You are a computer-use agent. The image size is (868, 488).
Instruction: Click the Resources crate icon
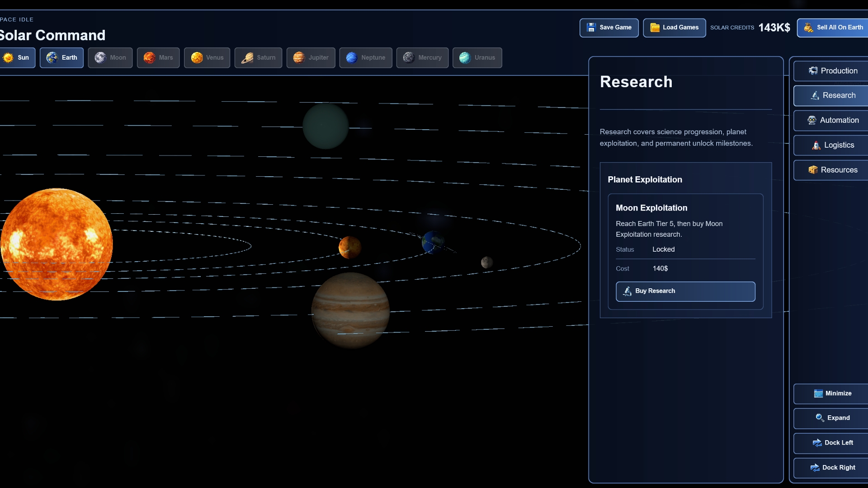(813, 170)
